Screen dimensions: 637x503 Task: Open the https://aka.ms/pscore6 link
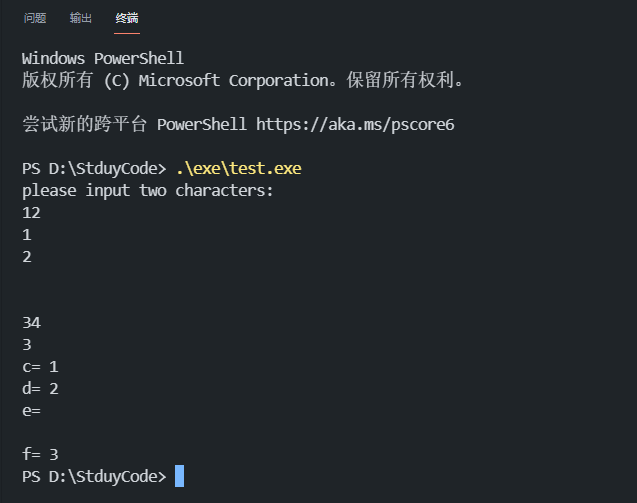click(x=355, y=124)
